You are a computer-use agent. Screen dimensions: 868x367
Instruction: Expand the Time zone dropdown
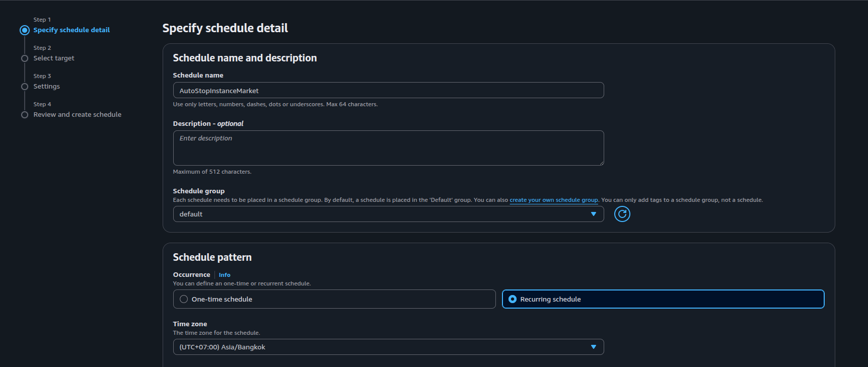point(383,347)
